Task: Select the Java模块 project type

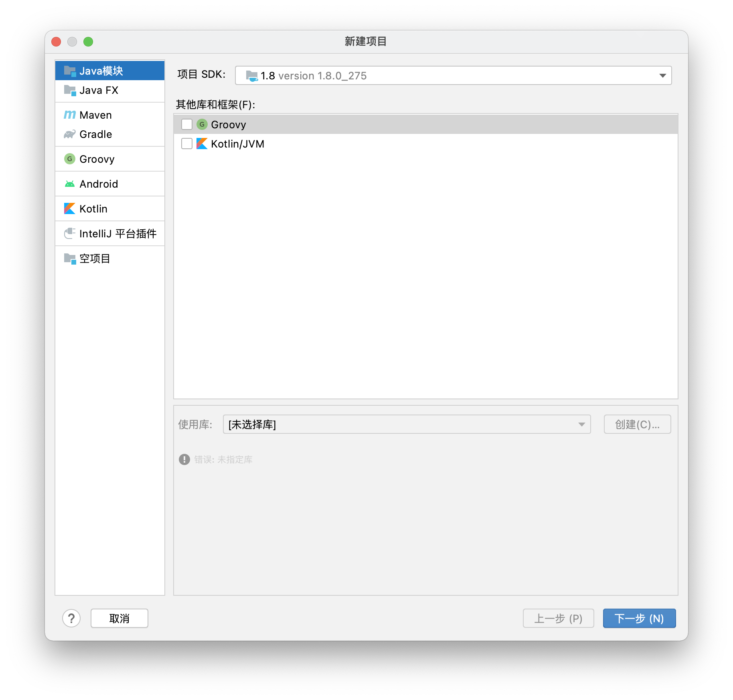Action: [109, 71]
